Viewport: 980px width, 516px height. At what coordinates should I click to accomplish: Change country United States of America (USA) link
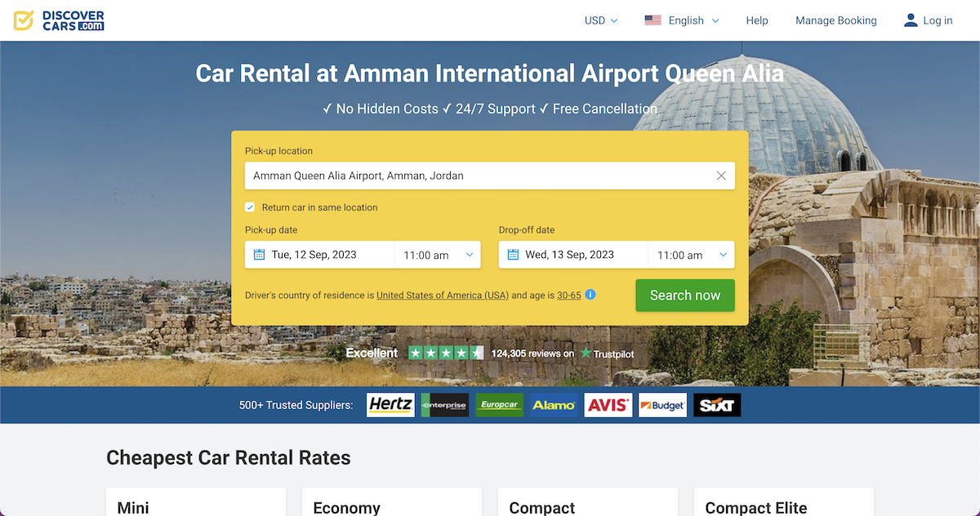443,296
